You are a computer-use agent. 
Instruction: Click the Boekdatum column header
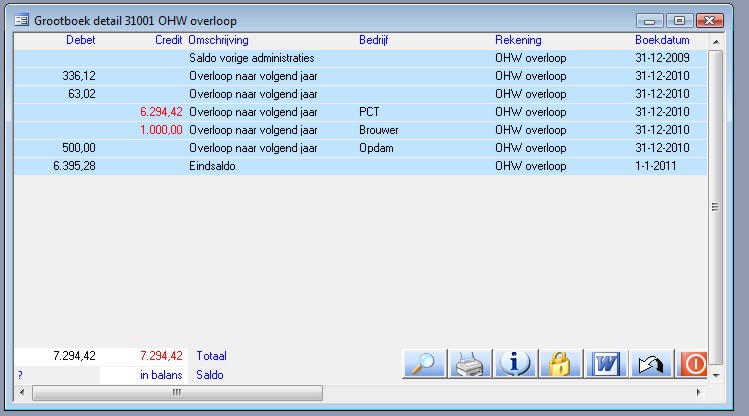pyautogui.click(x=660, y=40)
